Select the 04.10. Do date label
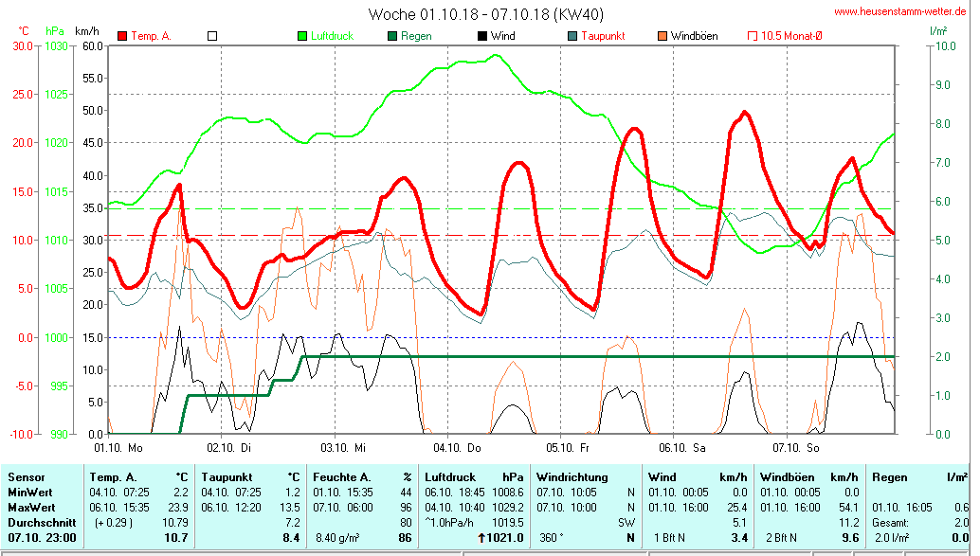 [458, 446]
